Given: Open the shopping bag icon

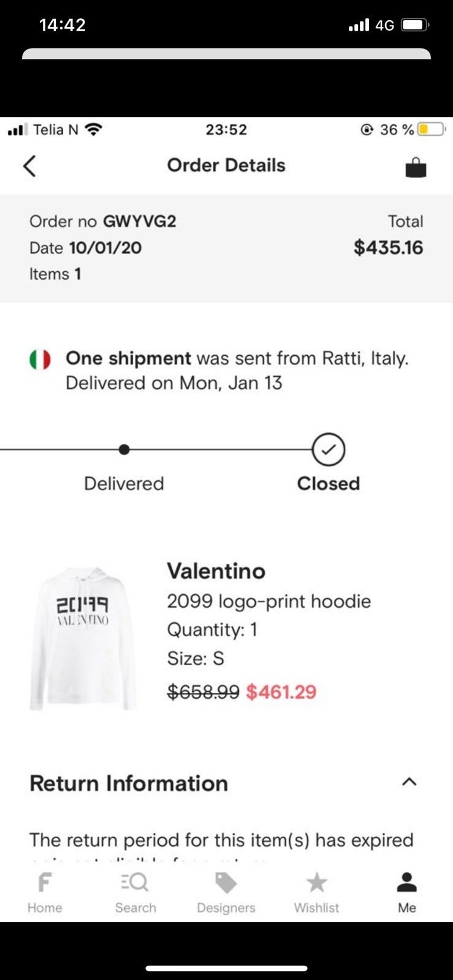Looking at the screenshot, I should coord(416,167).
